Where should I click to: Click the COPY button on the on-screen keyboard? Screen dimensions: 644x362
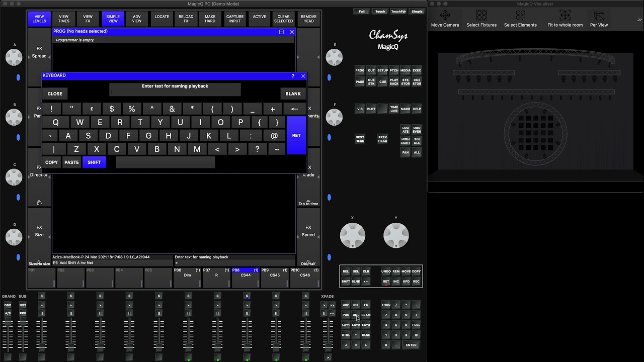pos(51,162)
